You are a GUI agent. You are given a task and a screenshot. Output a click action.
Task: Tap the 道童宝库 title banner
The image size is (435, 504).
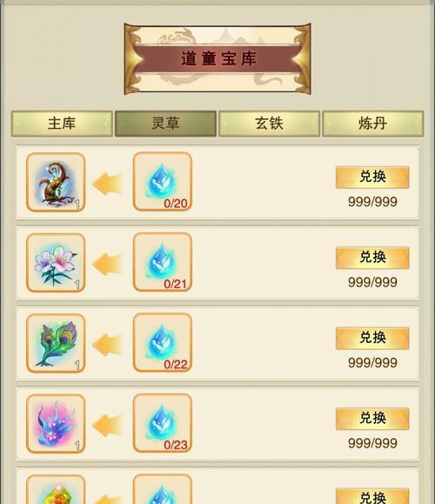217,59
